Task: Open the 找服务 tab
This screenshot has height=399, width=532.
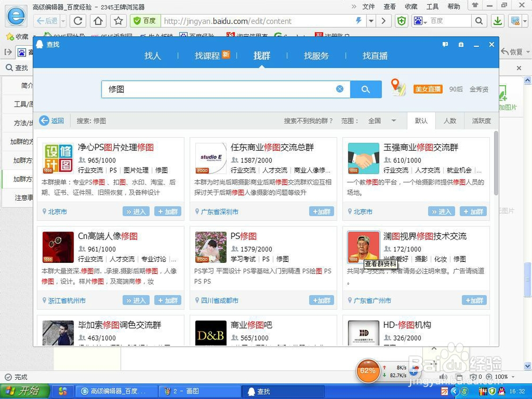Action: tap(316, 56)
